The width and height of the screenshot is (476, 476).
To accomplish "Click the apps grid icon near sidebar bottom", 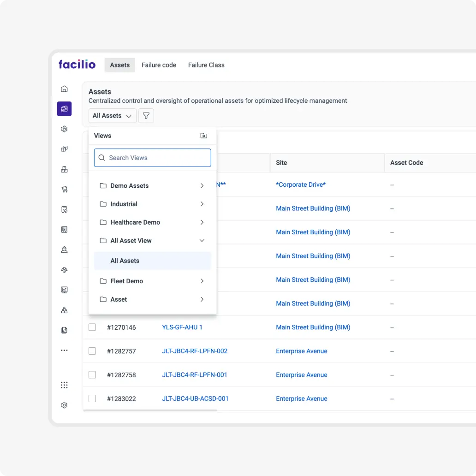I will pos(64,385).
